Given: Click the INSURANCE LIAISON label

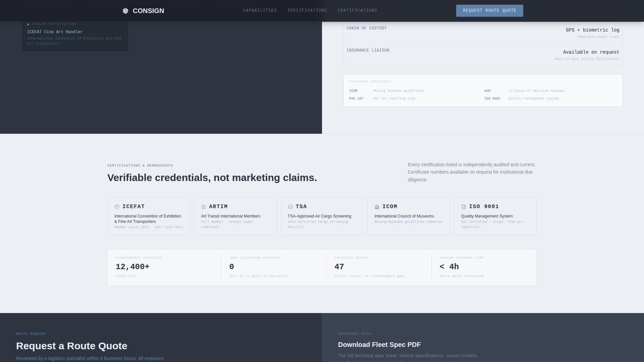Looking at the screenshot, I should (368, 50).
